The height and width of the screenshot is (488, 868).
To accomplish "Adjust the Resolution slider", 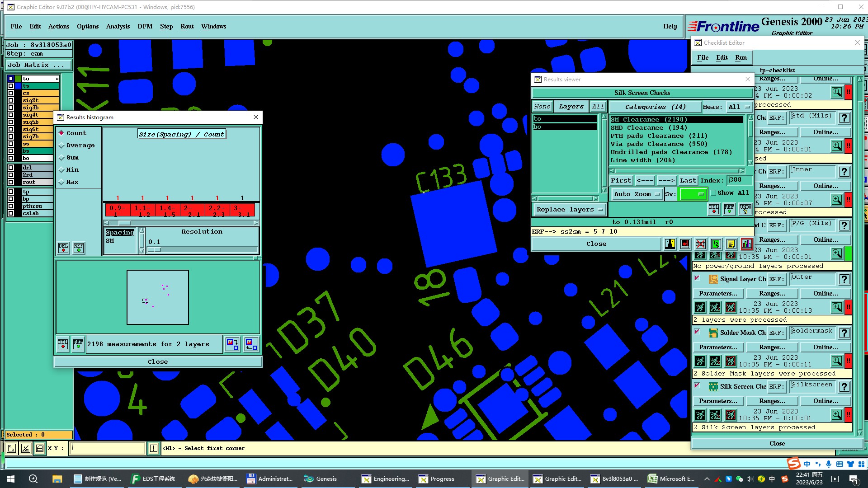I will click(x=154, y=250).
